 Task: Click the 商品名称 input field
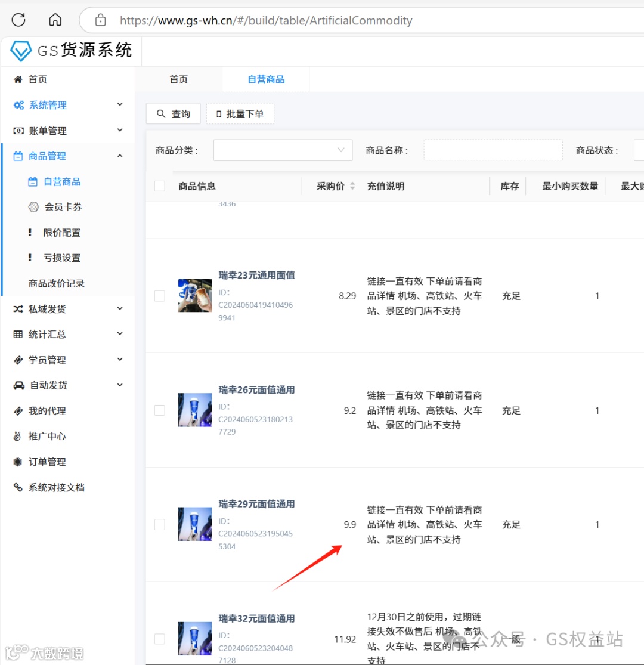point(493,150)
